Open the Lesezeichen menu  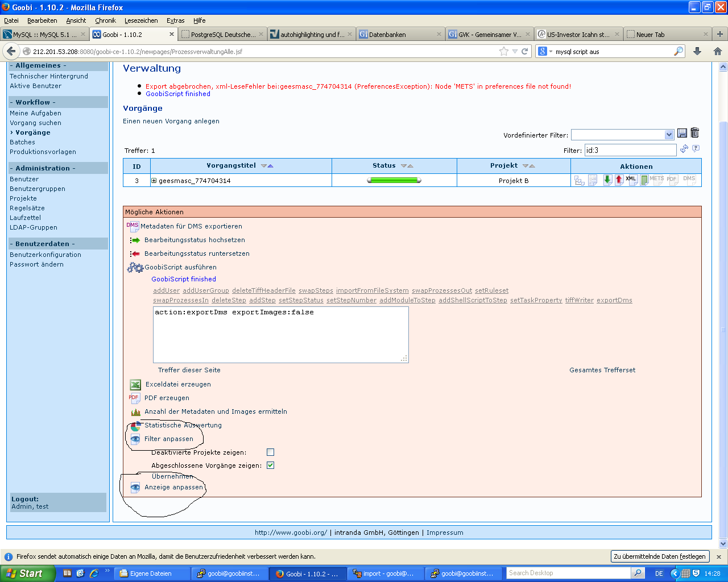(x=141, y=20)
